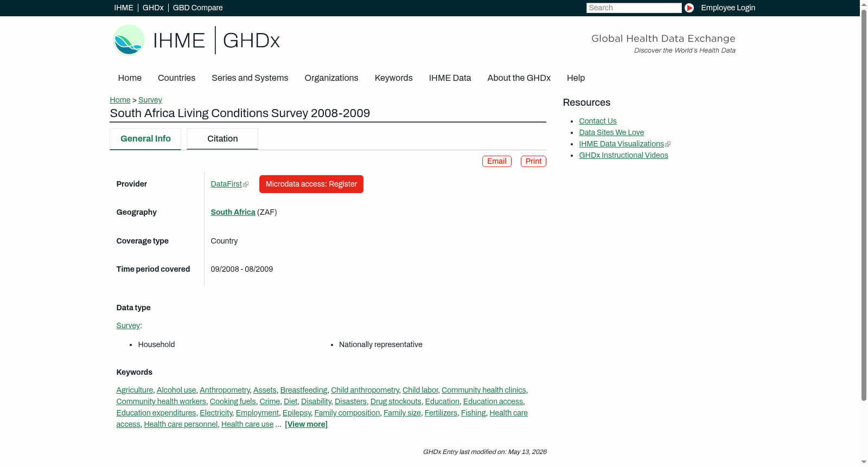Click the Email button
Screen dimensions: 868x467
(x=497, y=161)
